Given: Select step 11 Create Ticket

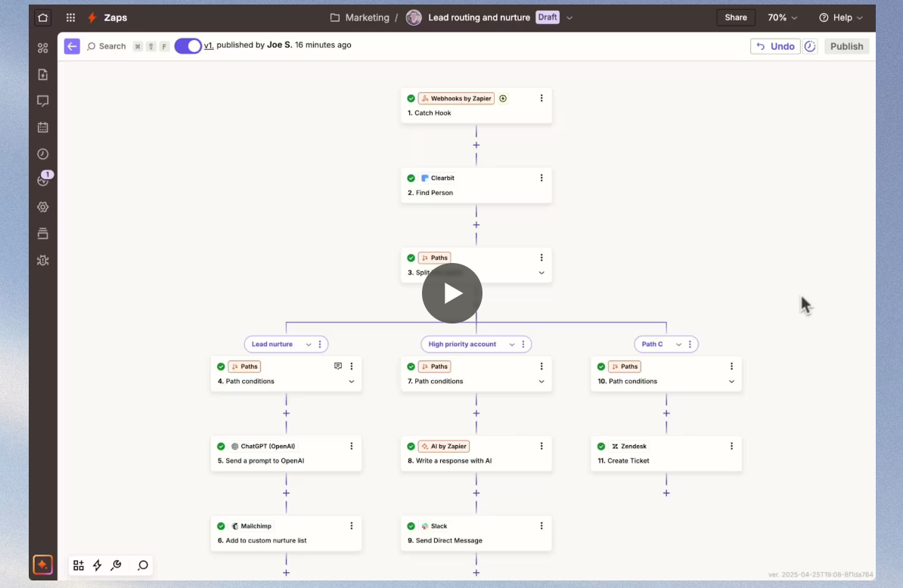Looking at the screenshot, I should (666, 453).
